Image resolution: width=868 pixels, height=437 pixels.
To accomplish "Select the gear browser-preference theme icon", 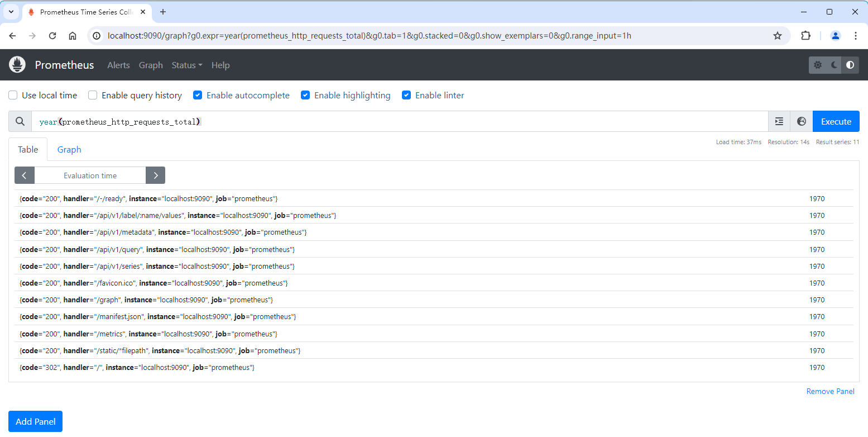I will 818,65.
